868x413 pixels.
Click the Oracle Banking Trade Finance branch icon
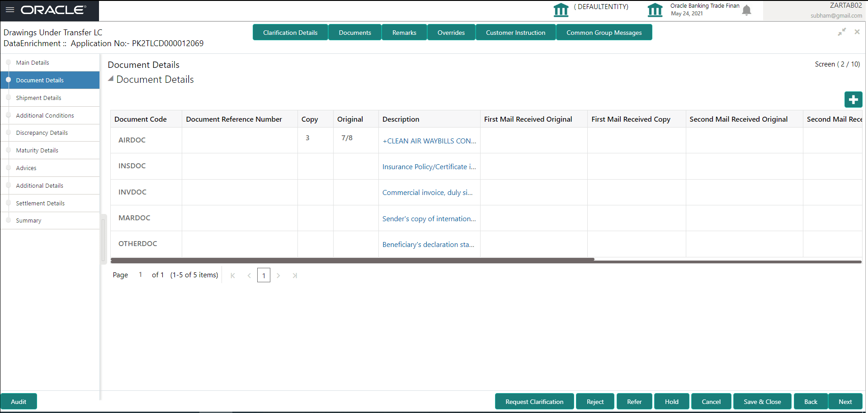pyautogui.click(x=655, y=9)
